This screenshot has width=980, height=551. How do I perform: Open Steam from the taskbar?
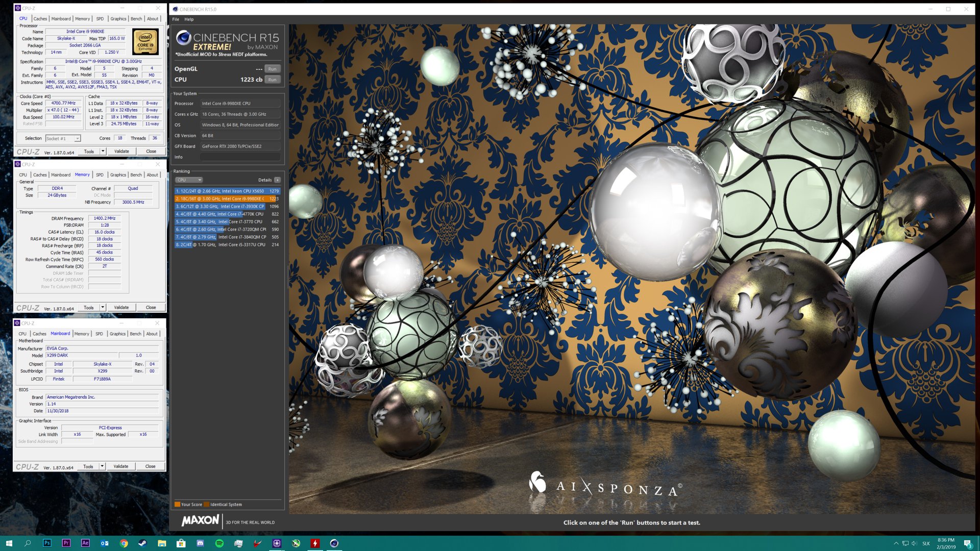tap(143, 543)
